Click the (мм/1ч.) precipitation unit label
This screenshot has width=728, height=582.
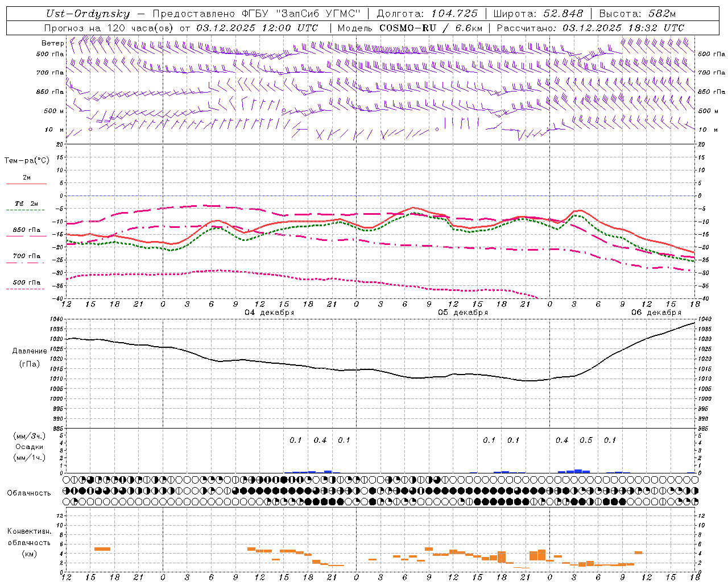pos(29,458)
